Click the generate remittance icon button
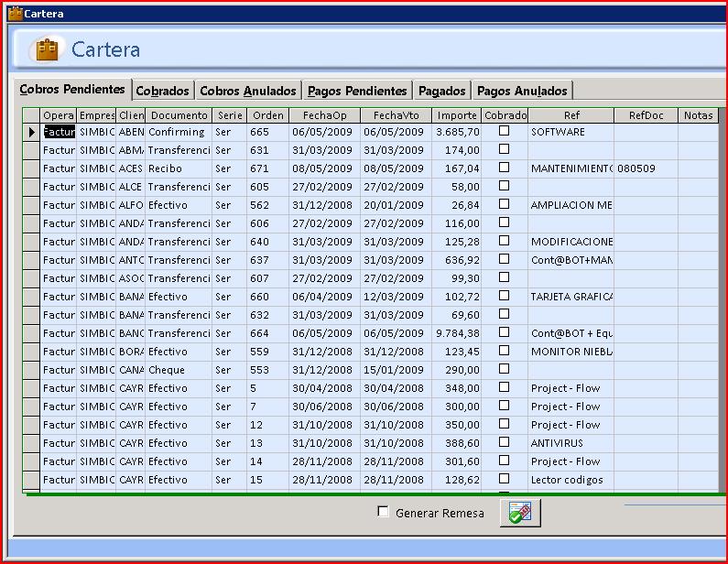 click(520, 513)
